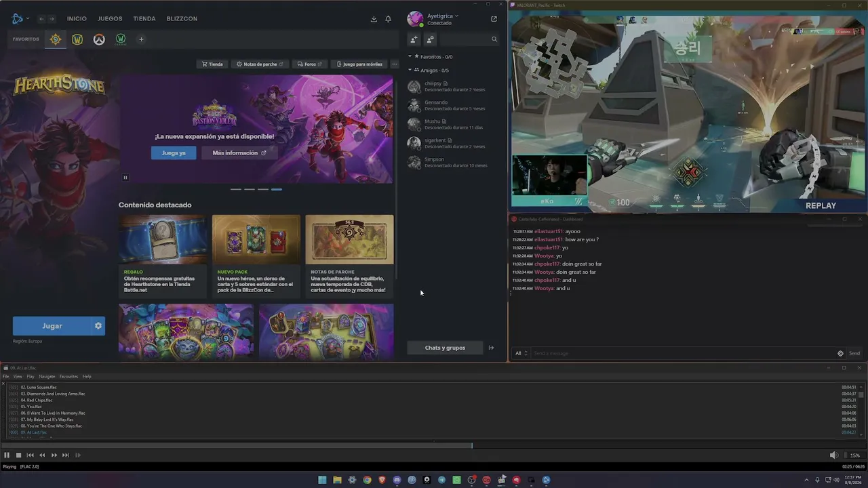868x488 pixels.
Task: Click the friends search field
Action: (x=470, y=39)
